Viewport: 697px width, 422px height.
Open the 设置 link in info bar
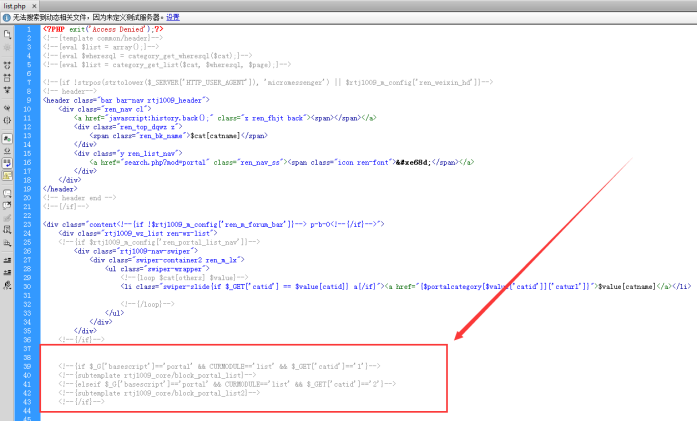[x=173, y=17]
